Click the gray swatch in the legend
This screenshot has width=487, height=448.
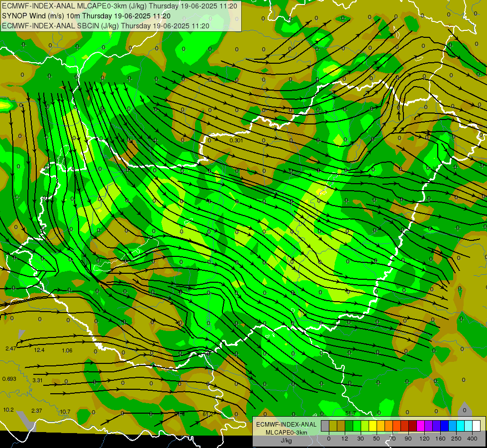click(x=325, y=426)
